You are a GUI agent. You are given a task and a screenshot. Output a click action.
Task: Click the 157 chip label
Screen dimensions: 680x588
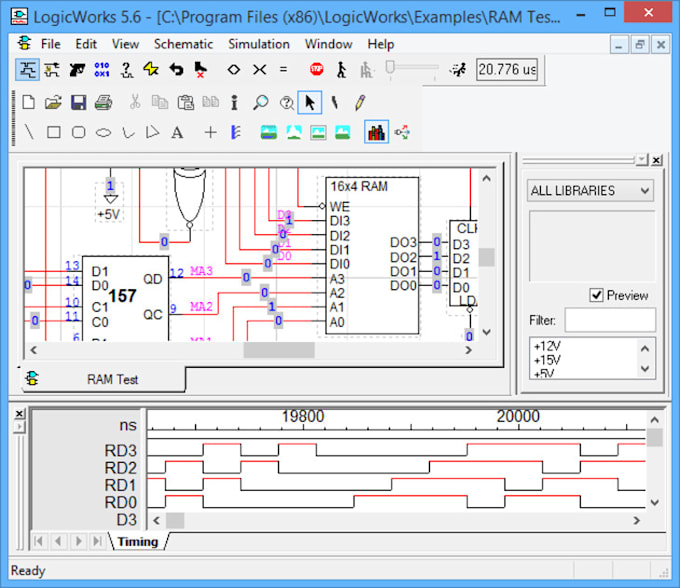pos(122,296)
